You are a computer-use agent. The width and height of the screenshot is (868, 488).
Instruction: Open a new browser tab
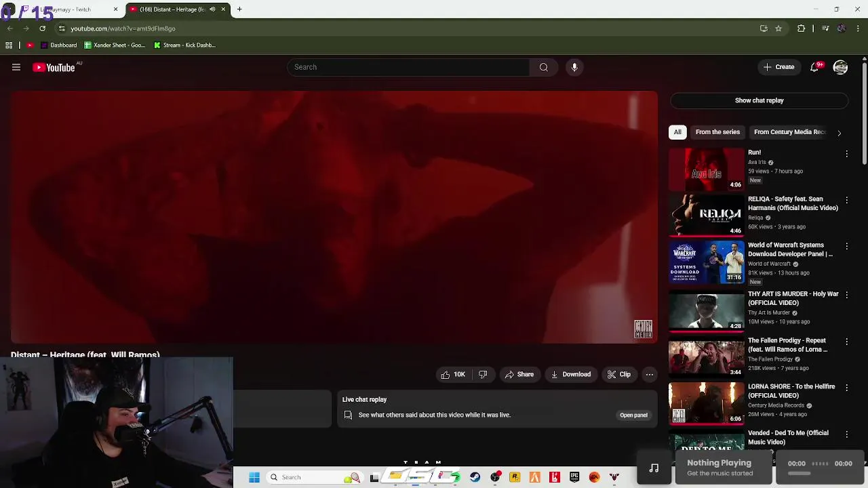point(239,9)
